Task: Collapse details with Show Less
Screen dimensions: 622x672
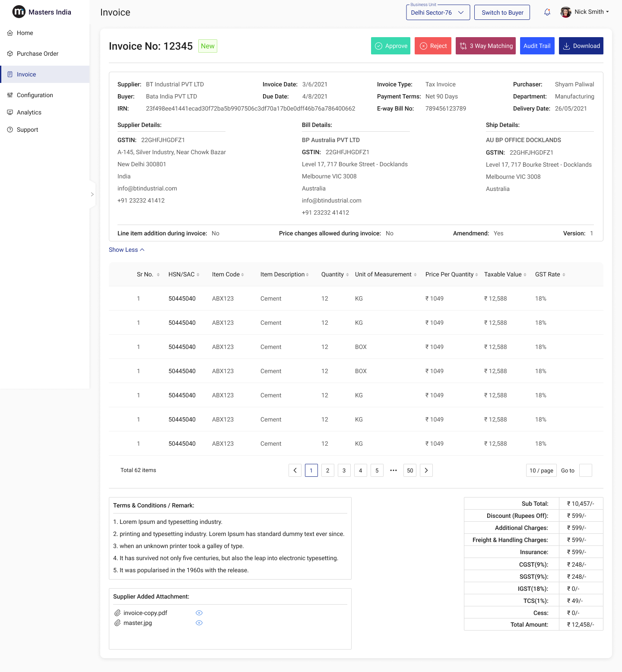Action: (x=127, y=250)
